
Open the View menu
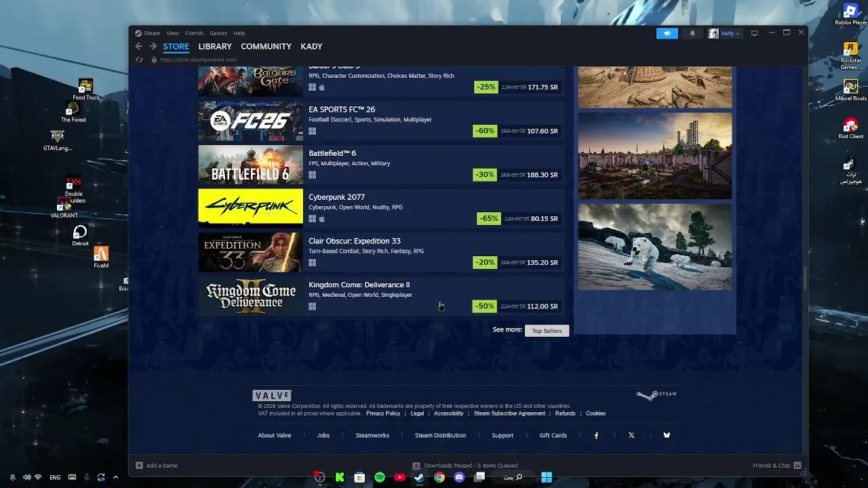coord(173,33)
